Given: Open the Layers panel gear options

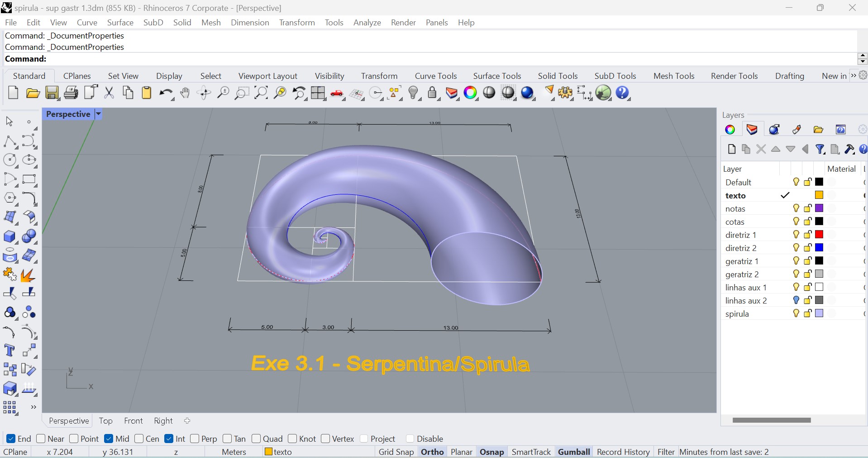Looking at the screenshot, I should click(863, 130).
